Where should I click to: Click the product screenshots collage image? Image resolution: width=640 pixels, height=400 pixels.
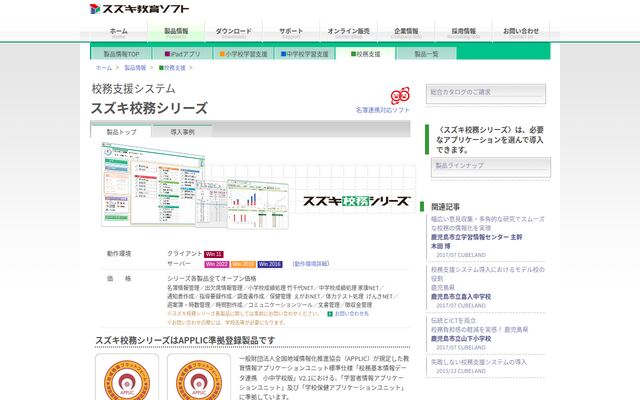[195, 186]
